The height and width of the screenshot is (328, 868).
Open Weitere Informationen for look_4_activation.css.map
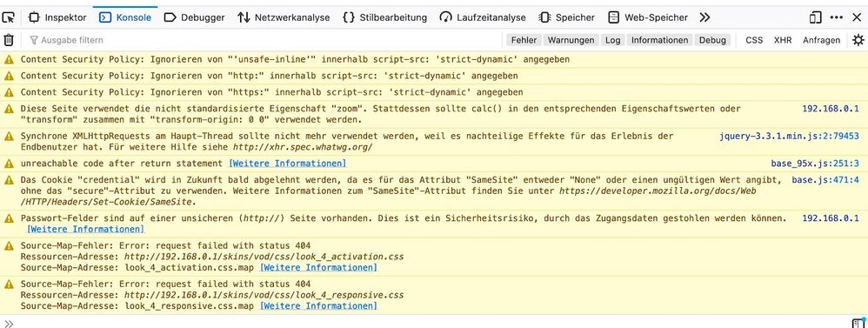click(318, 268)
